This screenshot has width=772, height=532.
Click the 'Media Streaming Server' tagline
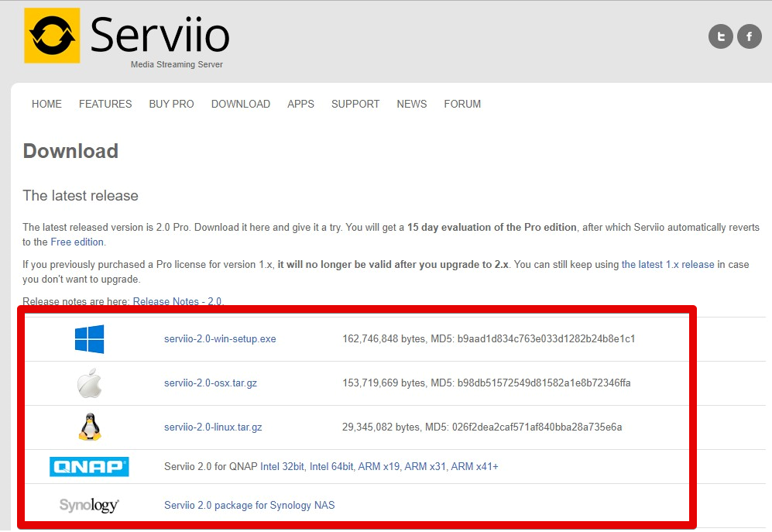click(177, 64)
